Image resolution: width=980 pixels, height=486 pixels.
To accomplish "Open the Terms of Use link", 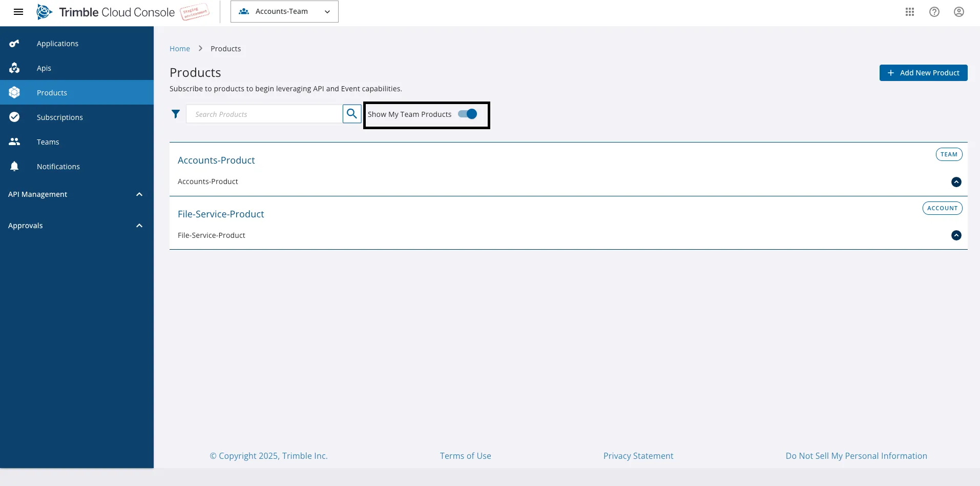I will [465, 456].
